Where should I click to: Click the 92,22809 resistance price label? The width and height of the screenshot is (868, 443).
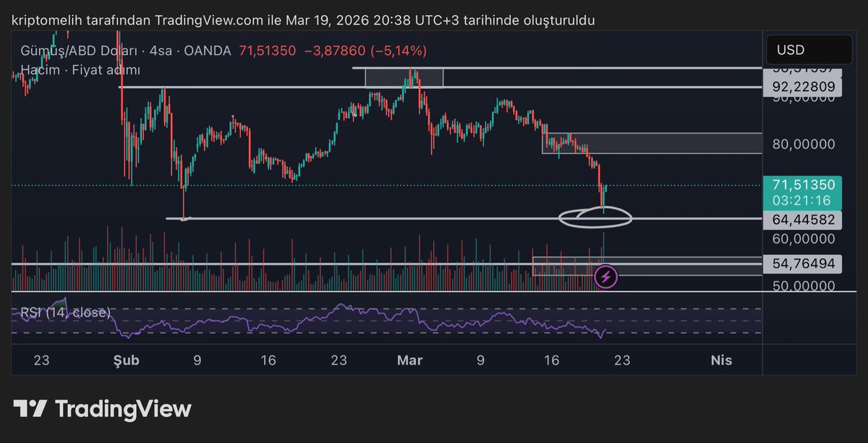tap(803, 85)
